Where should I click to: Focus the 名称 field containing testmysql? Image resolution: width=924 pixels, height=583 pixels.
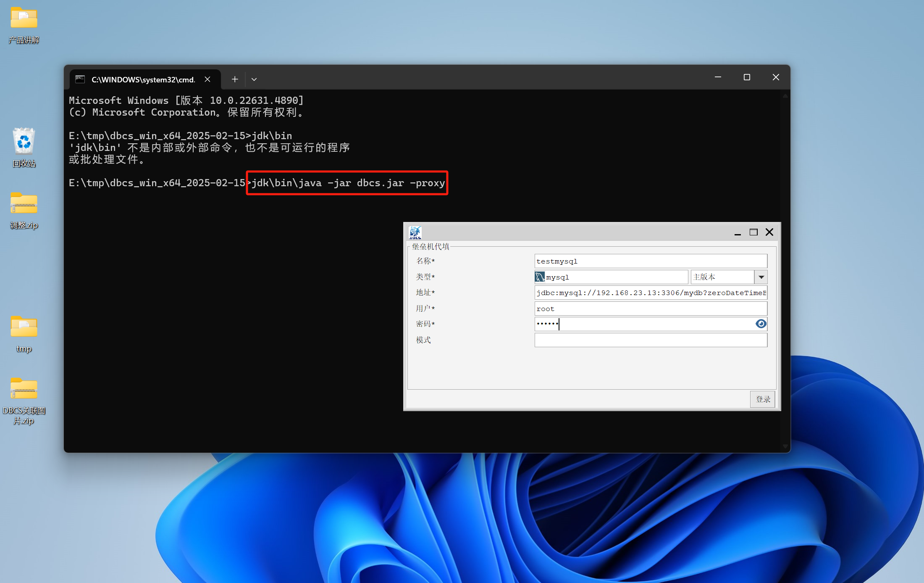pos(650,261)
